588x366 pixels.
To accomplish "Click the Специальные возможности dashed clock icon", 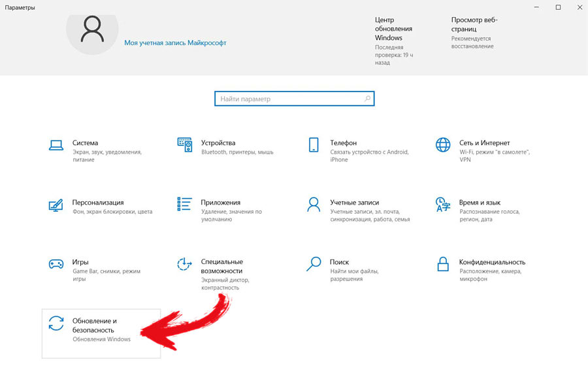I will (184, 264).
